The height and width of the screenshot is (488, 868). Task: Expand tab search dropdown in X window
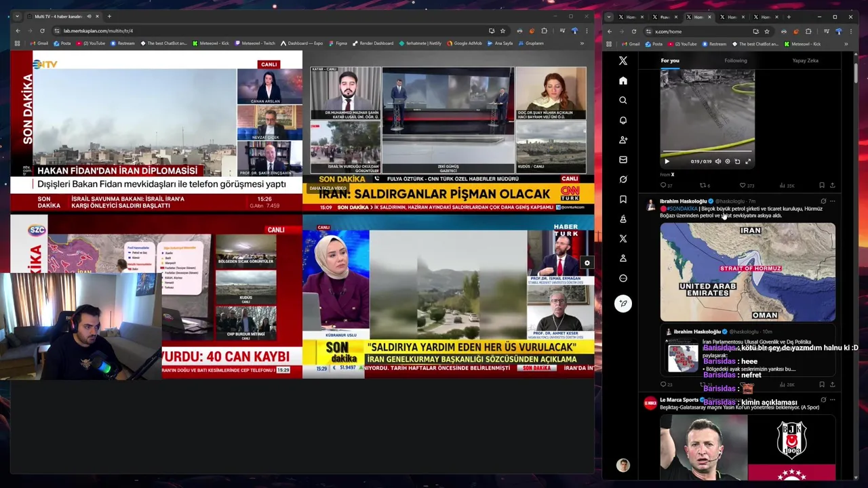pos(609,17)
